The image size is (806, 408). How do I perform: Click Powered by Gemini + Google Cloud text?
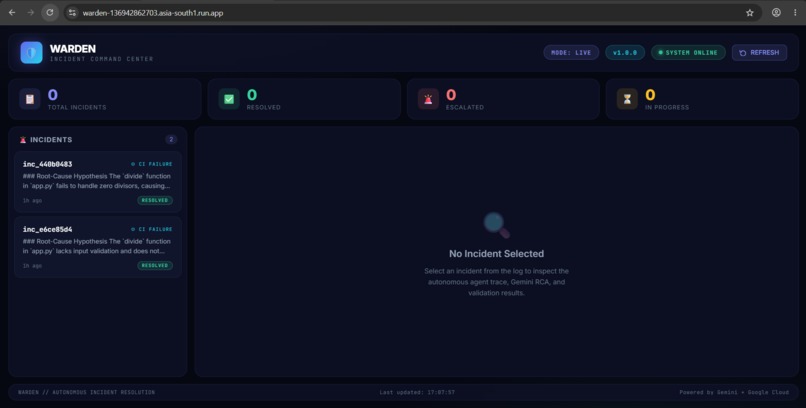tap(734, 393)
